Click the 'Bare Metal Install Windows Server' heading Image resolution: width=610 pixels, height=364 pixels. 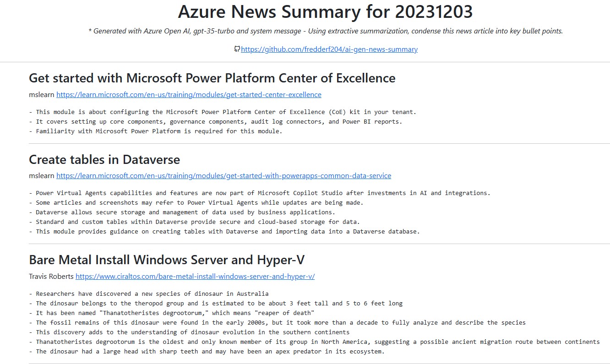click(167, 260)
